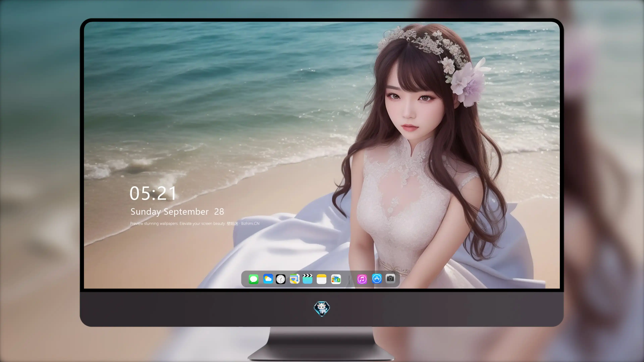This screenshot has height=362, width=644.
Task: Open the photo collage app in dock
Action: click(x=336, y=279)
